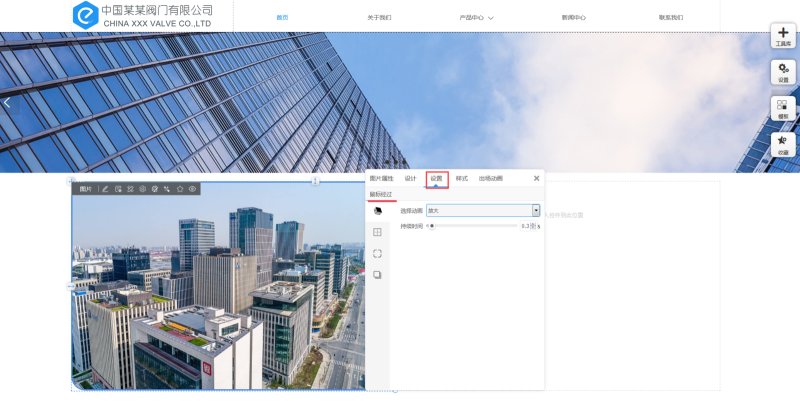Viewport: 800px width, 405px height.
Task: Toggle the eye visibility icon on image toolbar
Action: click(x=192, y=188)
